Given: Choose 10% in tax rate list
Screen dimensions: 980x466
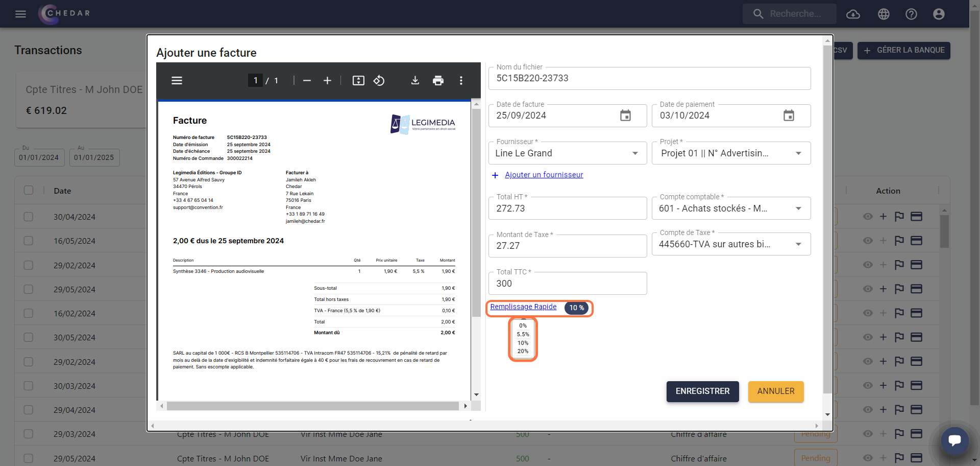Looking at the screenshot, I should click(x=523, y=343).
